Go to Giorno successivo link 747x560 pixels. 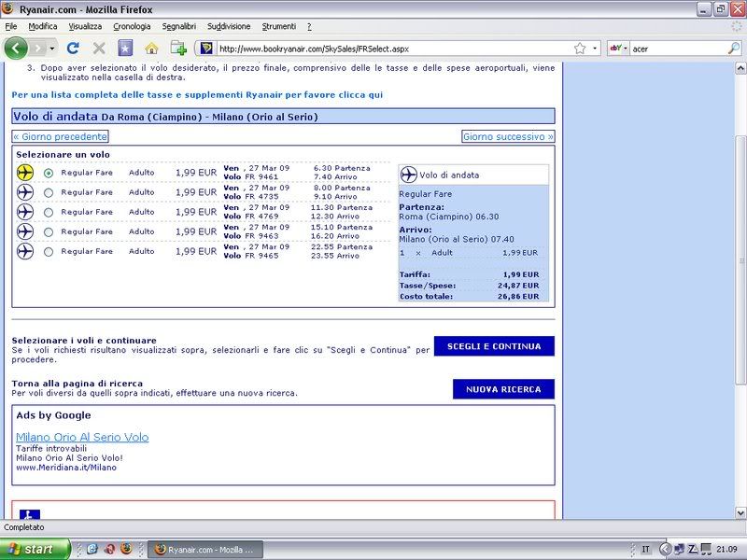point(508,136)
